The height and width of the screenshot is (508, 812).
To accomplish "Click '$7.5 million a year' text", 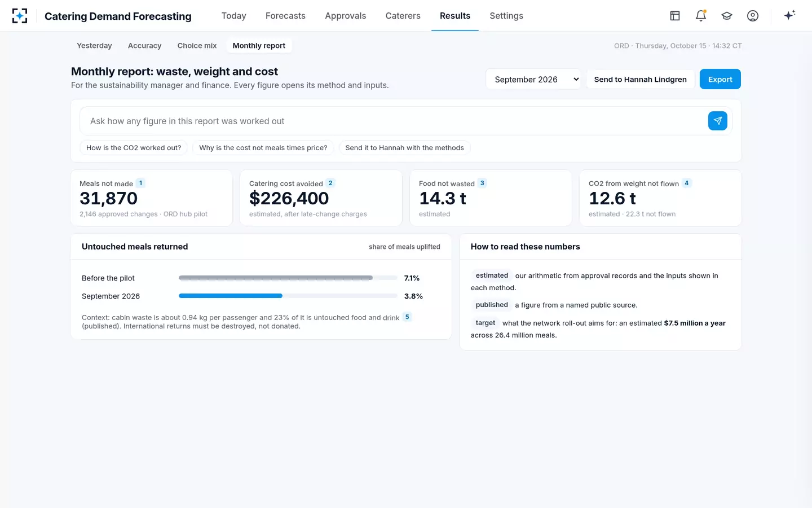I will click(x=695, y=323).
